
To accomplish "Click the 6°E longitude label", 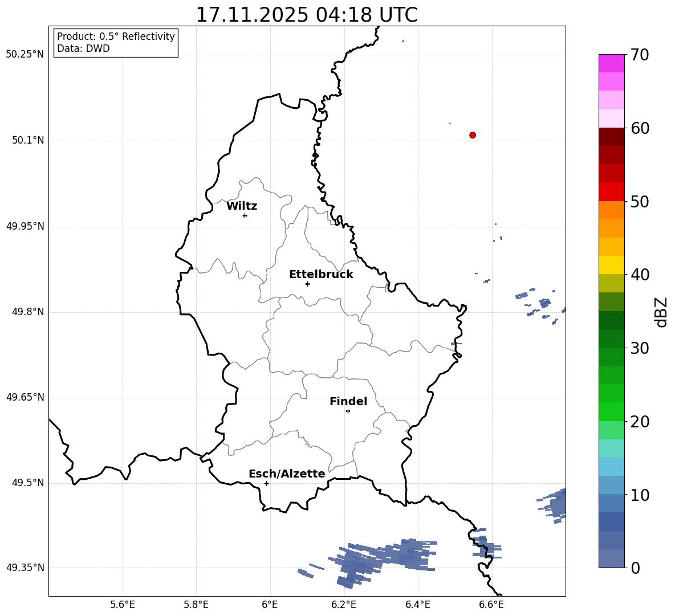I will [x=270, y=605].
